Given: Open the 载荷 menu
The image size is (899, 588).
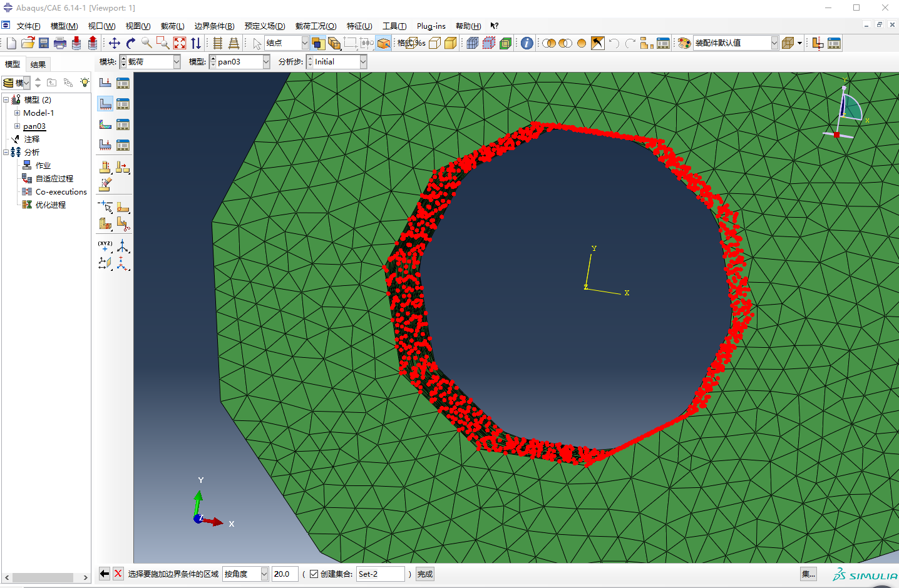Looking at the screenshot, I should (x=172, y=26).
